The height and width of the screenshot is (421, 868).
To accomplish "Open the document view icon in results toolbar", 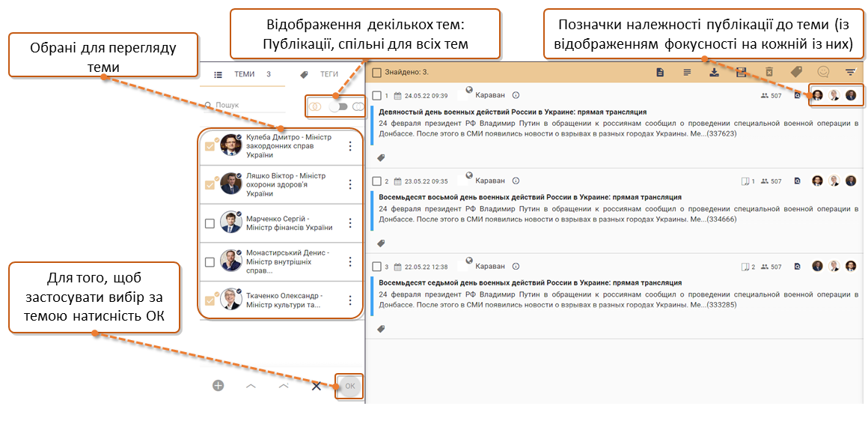I will pos(660,72).
